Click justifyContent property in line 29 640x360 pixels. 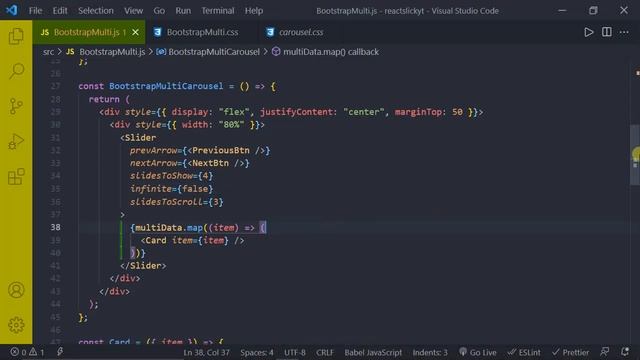296,112
